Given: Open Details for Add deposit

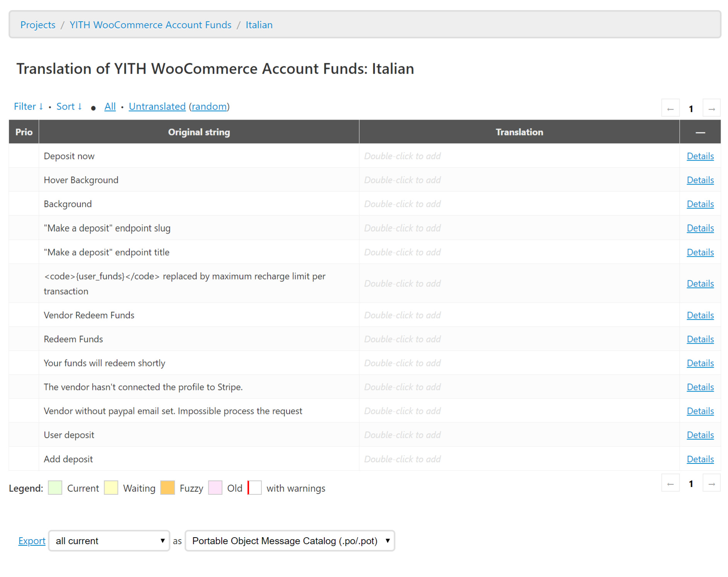Looking at the screenshot, I should coord(700,459).
